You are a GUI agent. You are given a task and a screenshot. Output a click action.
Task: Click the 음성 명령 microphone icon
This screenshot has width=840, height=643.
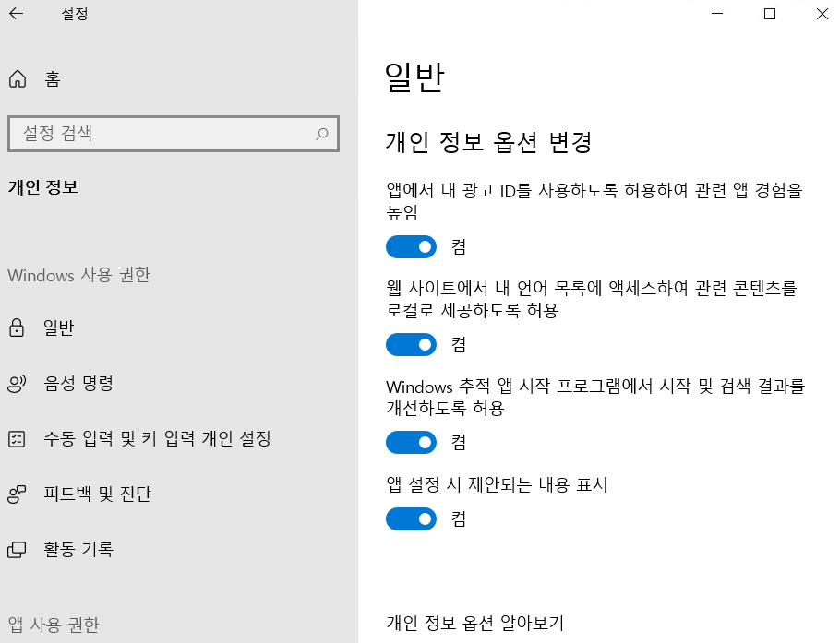(18, 383)
